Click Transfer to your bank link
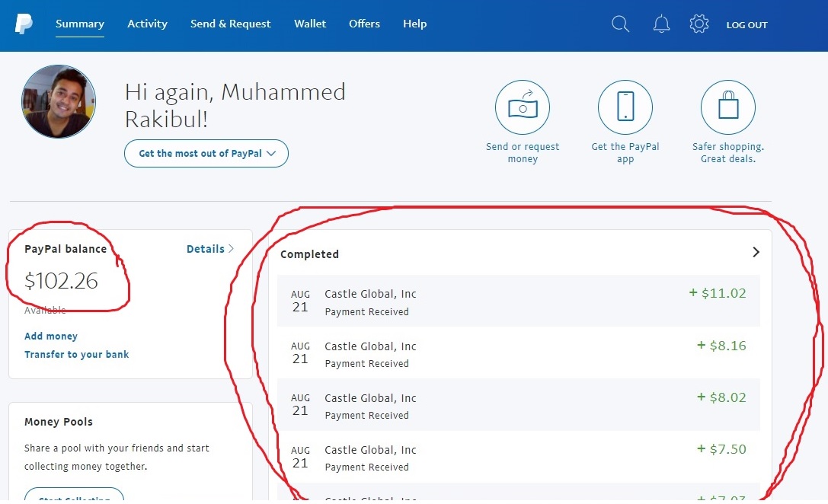Image resolution: width=828 pixels, height=504 pixels. pyautogui.click(x=76, y=355)
